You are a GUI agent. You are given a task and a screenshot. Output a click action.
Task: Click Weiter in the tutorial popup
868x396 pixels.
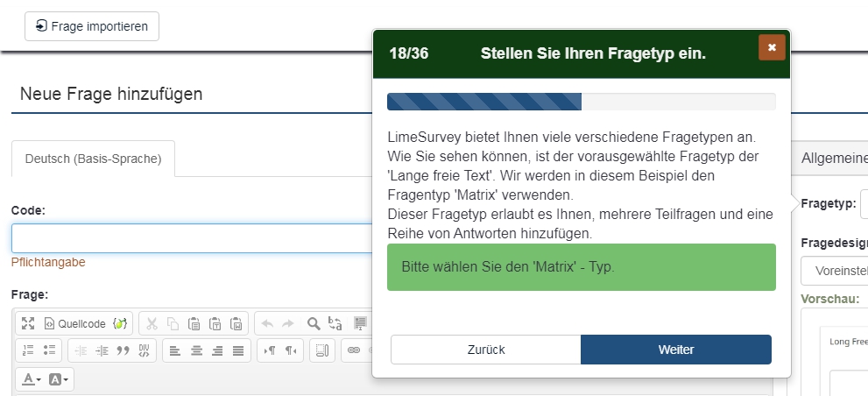[675, 350]
